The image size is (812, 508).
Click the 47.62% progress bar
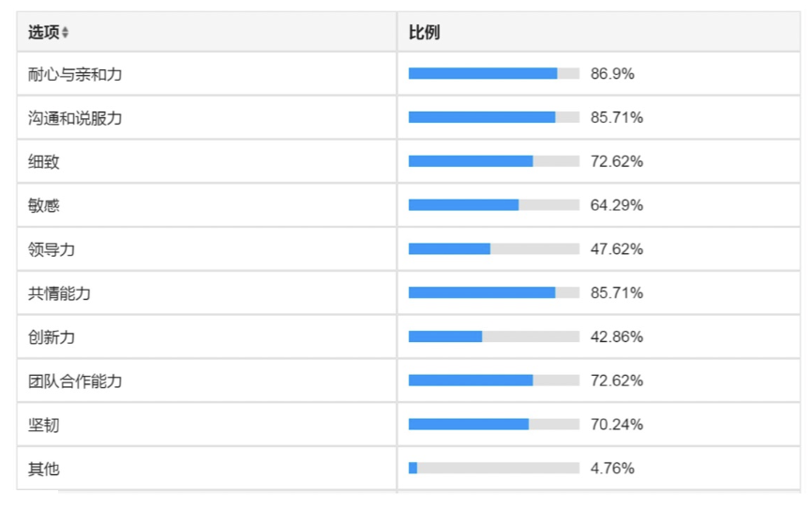pos(493,249)
